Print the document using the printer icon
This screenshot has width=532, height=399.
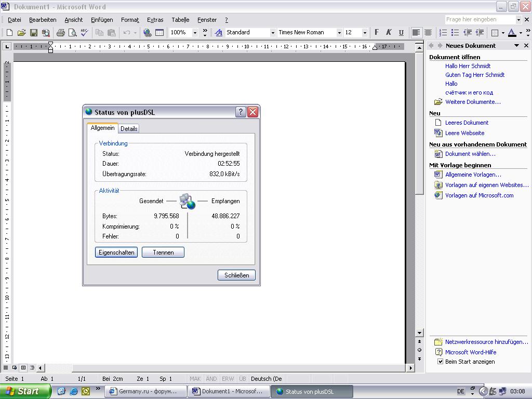(61, 33)
